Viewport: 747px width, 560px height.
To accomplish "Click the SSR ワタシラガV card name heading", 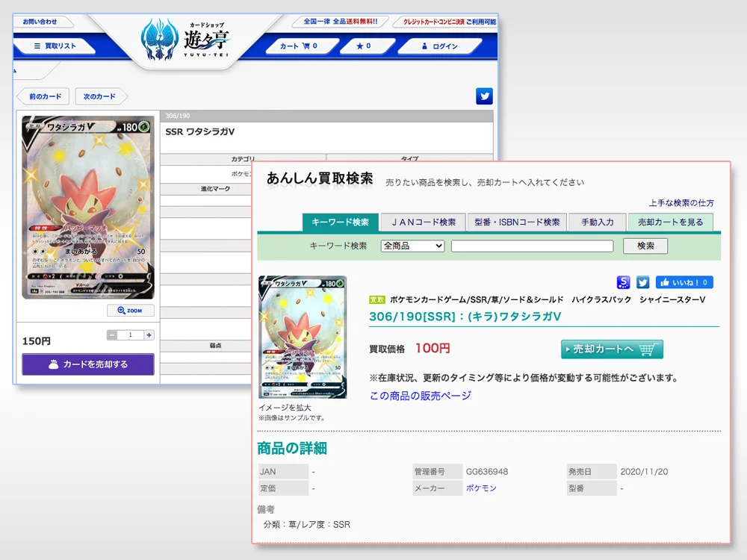I will pyautogui.click(x=200, y=132).
